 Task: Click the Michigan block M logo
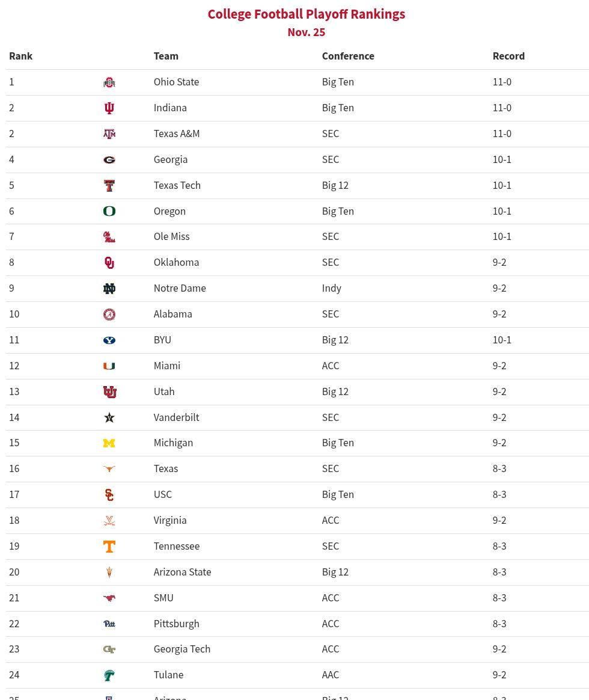coord(109,443)
